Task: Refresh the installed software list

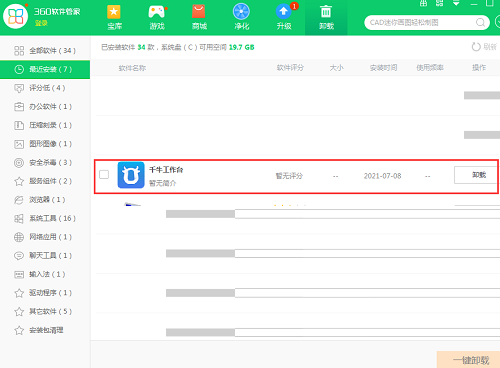Action: 484,47
